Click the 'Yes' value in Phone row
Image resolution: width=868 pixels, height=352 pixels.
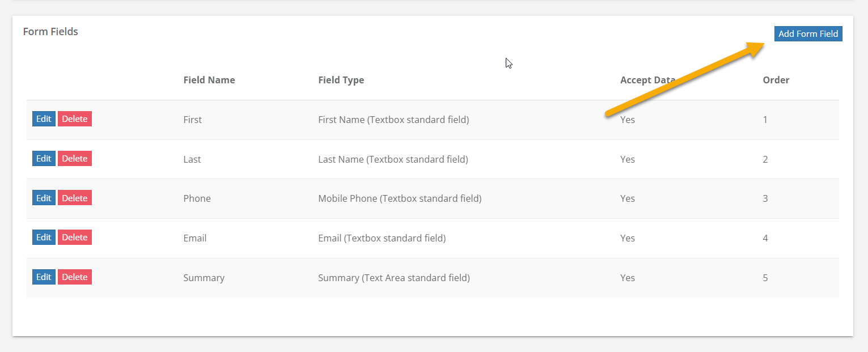[x=628, y=198]
